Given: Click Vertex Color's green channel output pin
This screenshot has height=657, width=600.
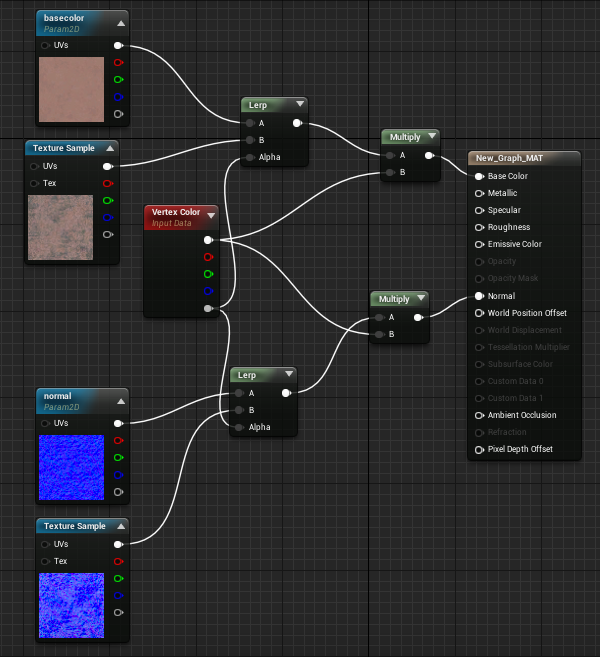Looking at the screenshot, I should pyautogui.click(x=208, y=274).
